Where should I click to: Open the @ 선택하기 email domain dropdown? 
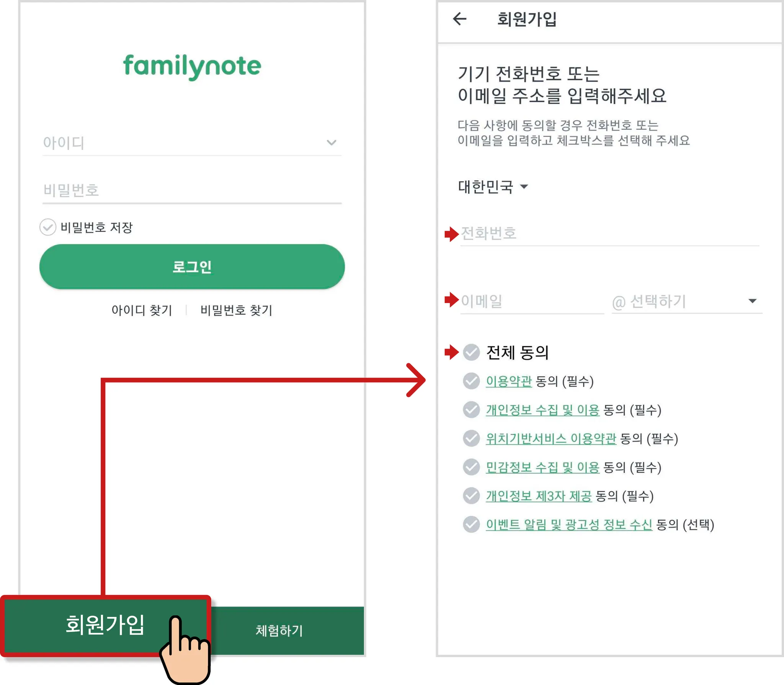click(x=686, y=302)
